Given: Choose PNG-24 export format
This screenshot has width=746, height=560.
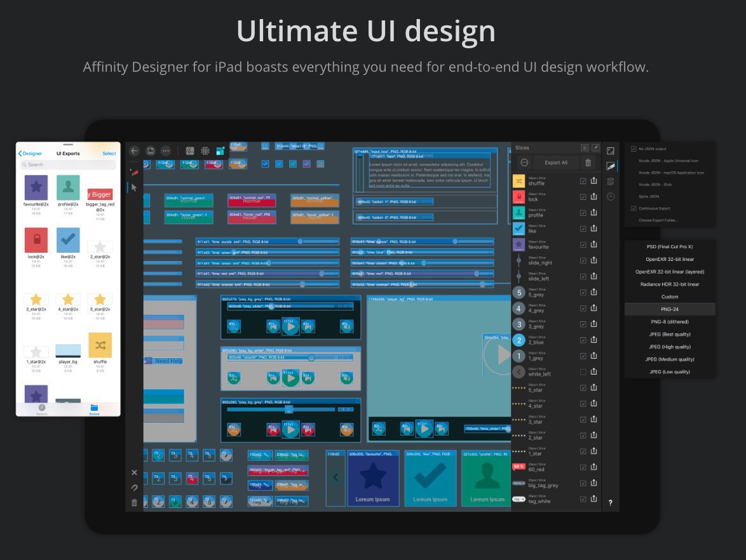Looking at the screenshot, I should [670, 309].
